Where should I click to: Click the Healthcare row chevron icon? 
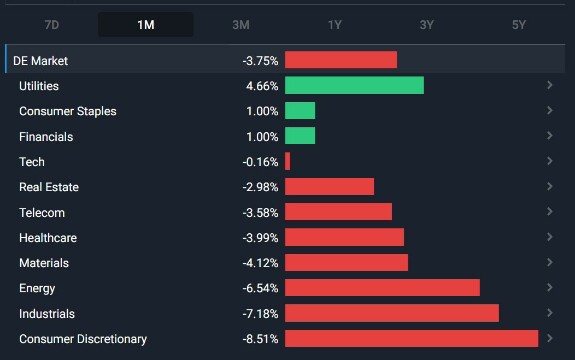pyautogui.click(x=549, y=237)
